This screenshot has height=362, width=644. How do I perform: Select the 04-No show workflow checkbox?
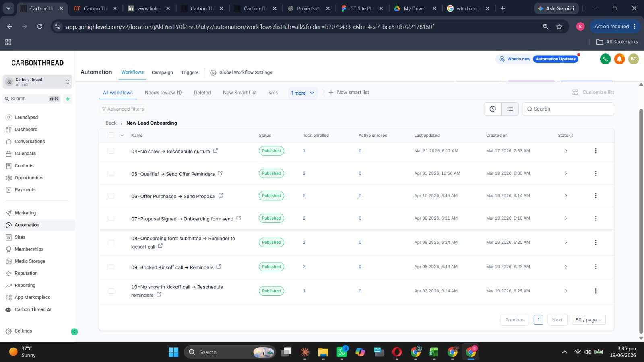pyautogui.click(x=111, y=151)
